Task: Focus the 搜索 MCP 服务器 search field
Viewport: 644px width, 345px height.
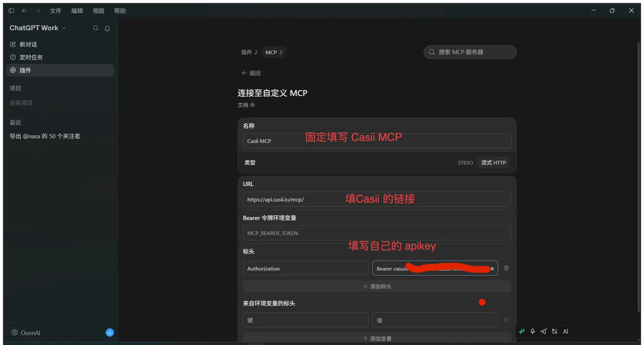Action: coord(470,52)
